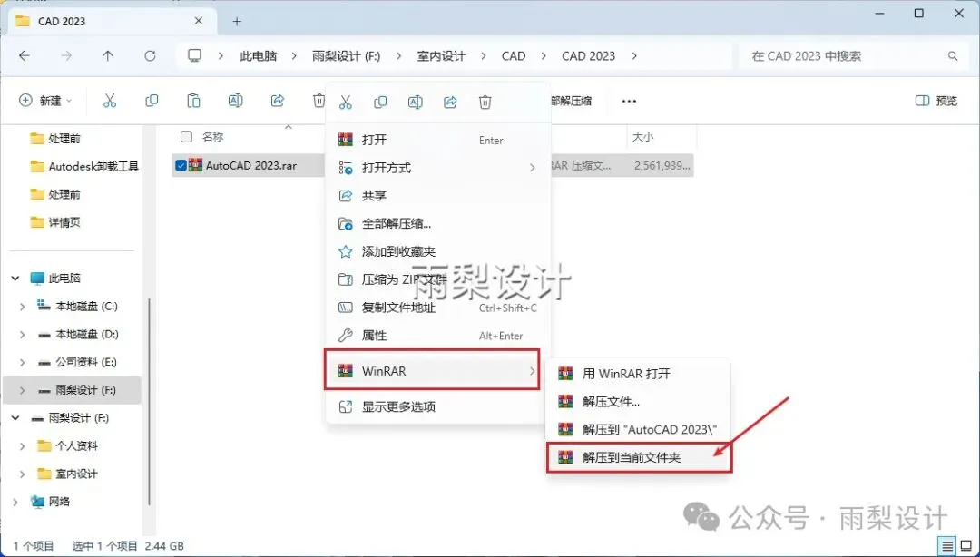Click the 室内设计 breadcrumb
This screenshot has width=980, height=557.
point(441,56)
